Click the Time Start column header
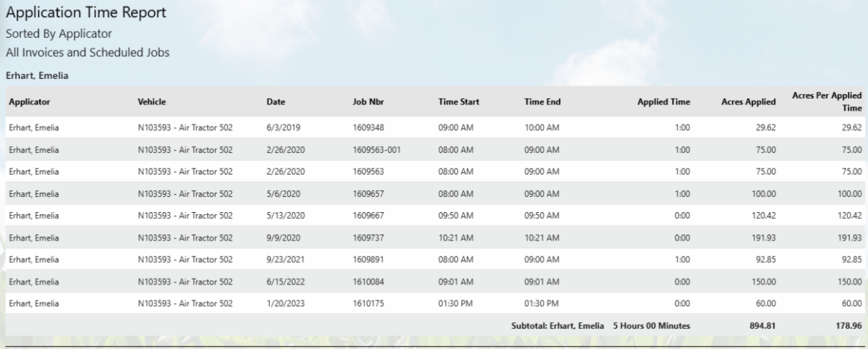 coord(459,102)
